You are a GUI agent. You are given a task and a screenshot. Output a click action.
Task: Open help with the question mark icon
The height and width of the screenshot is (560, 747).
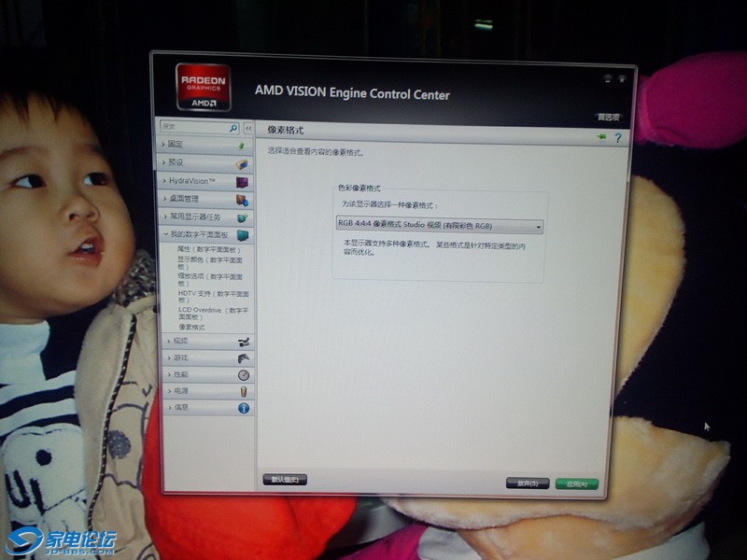click(617, 137)
